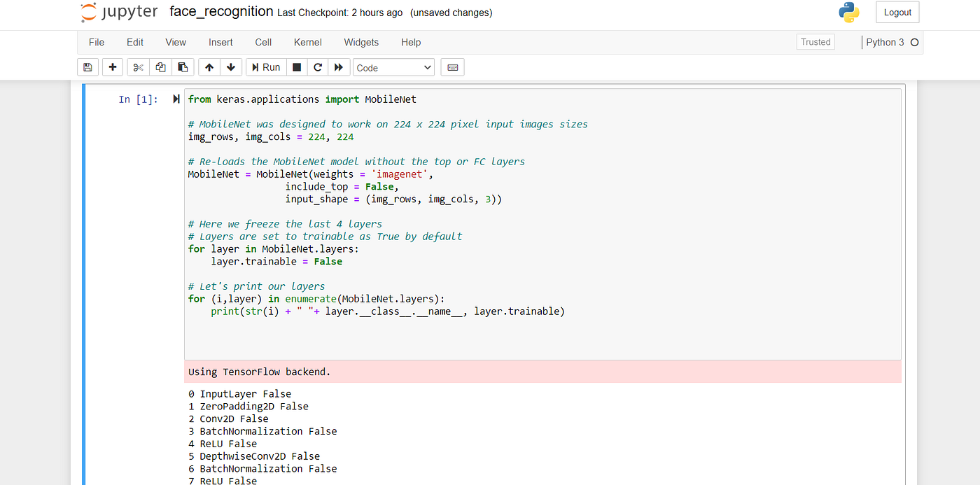The image size is (980, 485).
Task: Open the Edit menu
Action: tap(135, 42)
